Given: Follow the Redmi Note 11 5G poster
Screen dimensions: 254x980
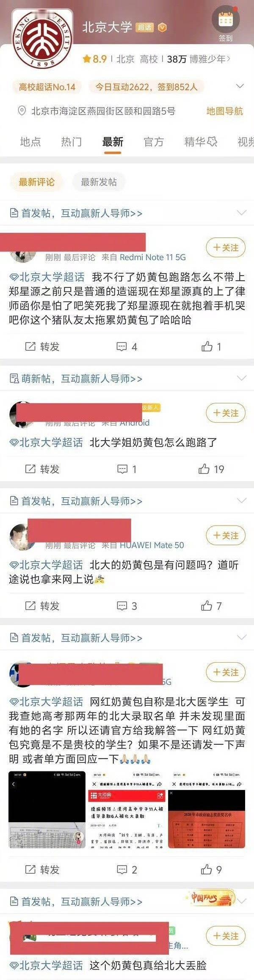Looking at the screenshot, I should pos(226,248).
